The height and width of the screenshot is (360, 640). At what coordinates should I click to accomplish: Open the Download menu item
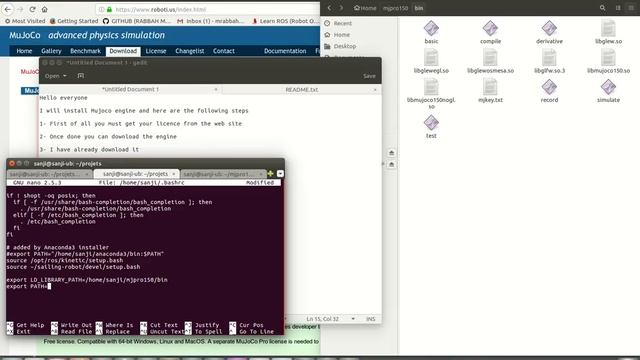(x=123, y=51)
